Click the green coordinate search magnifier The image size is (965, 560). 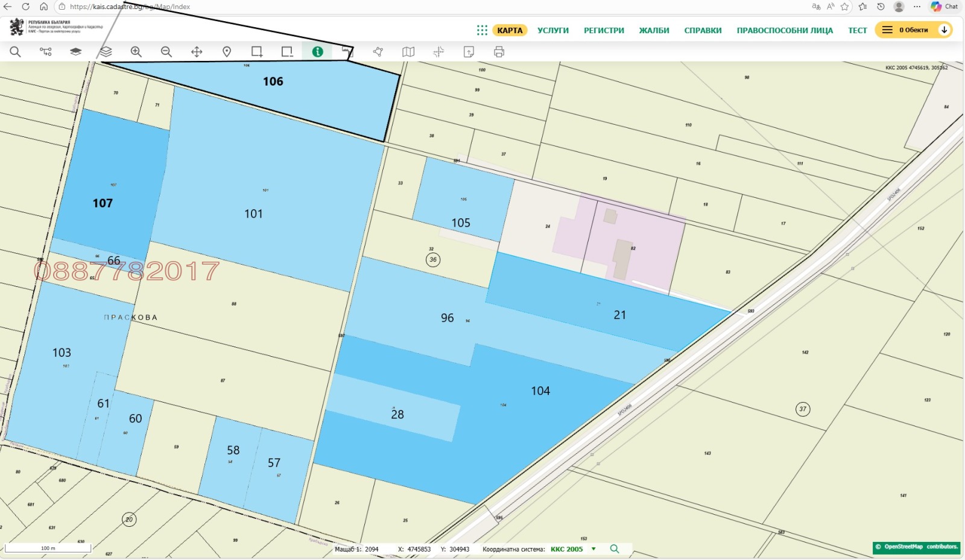click(615, 549)
